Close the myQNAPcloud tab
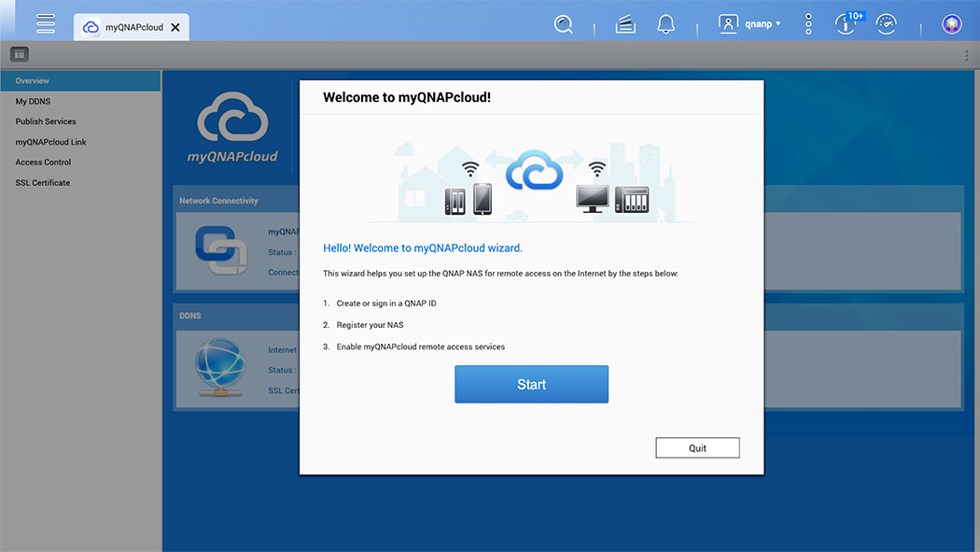Screen dimensions: 980x552 [174, 27]
